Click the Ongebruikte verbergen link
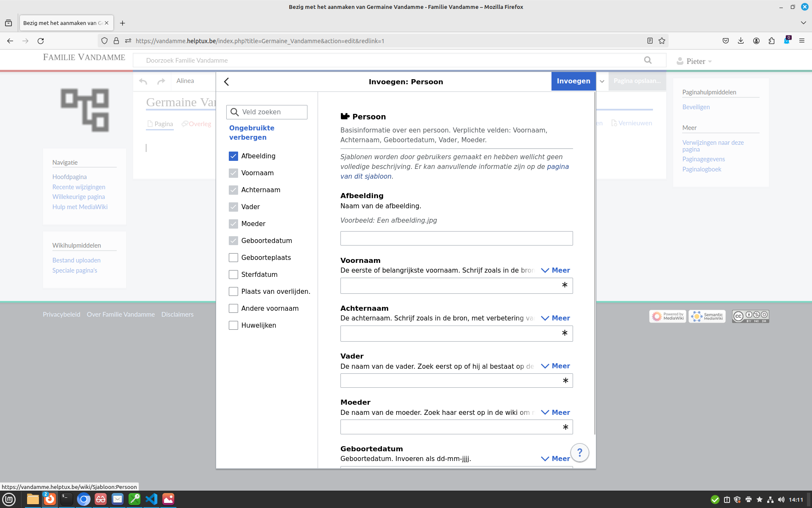 click(x=252, y=133)
